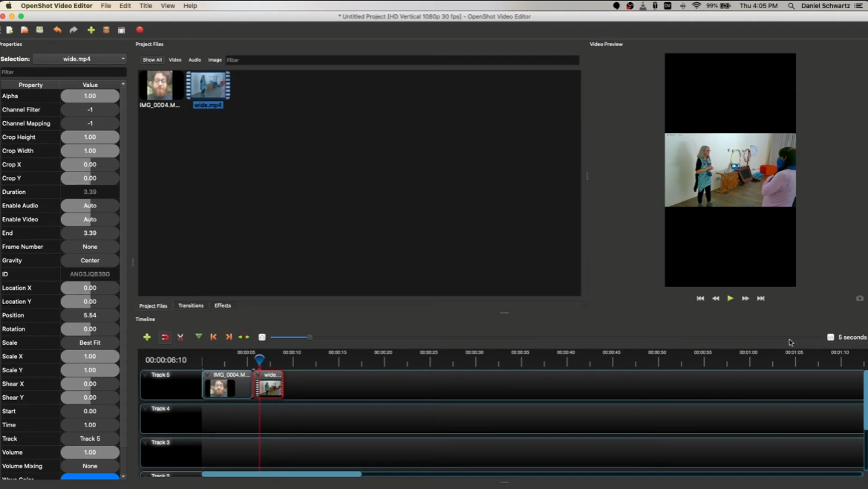Switch to the Effects tab
This screenshot has width=868, height=489.
[x=223, y=305]
